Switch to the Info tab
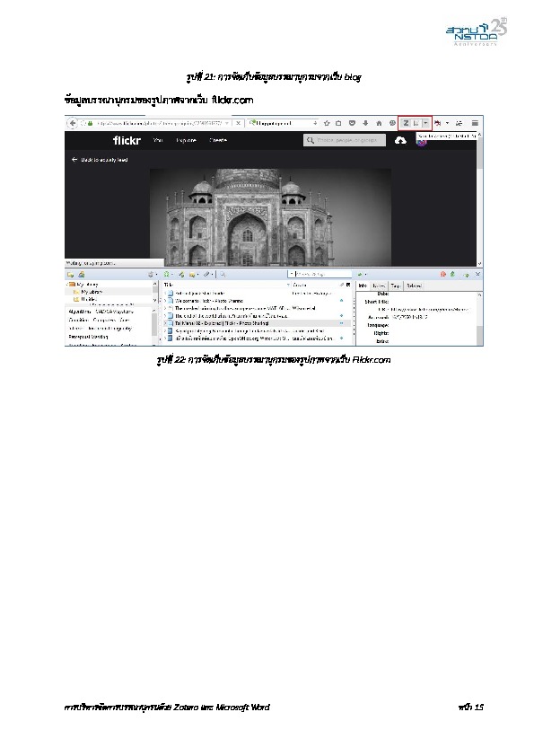Screen dimensions: 534x756 point(363,286)
